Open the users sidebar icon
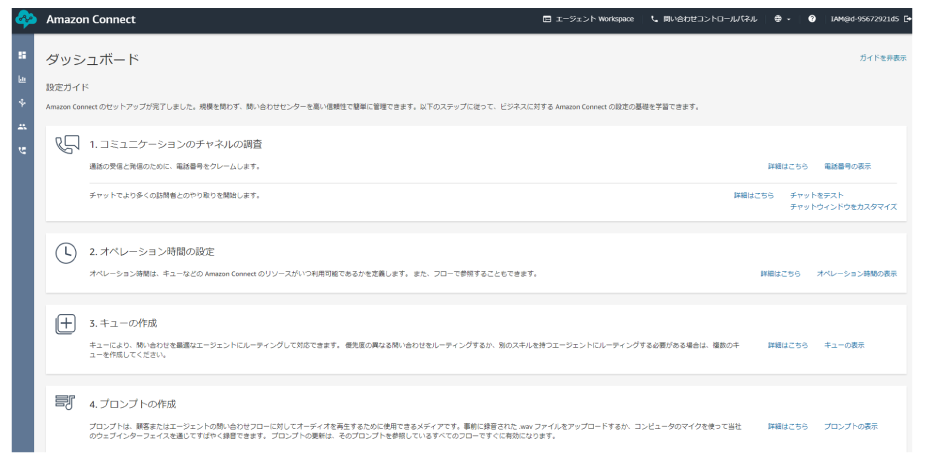This screenshot has height=462, width=925. coord(22,126)
